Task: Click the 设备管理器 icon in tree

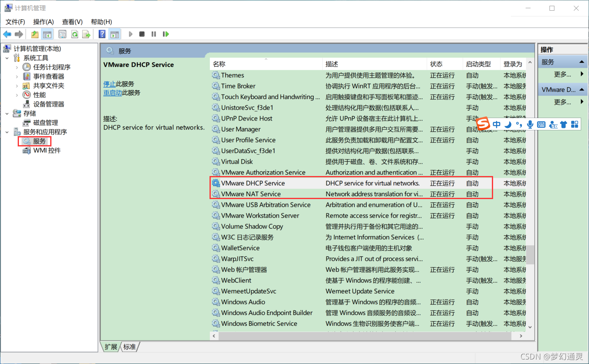Action: point(27,104)
